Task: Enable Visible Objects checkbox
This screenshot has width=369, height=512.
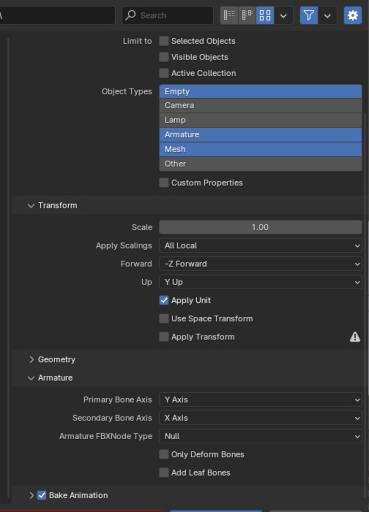Action: click(164, 57)
